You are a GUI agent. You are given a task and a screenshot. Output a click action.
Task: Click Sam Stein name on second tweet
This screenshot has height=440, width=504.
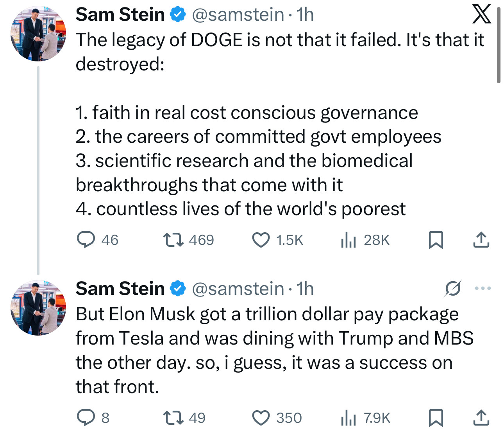point(120,289)
